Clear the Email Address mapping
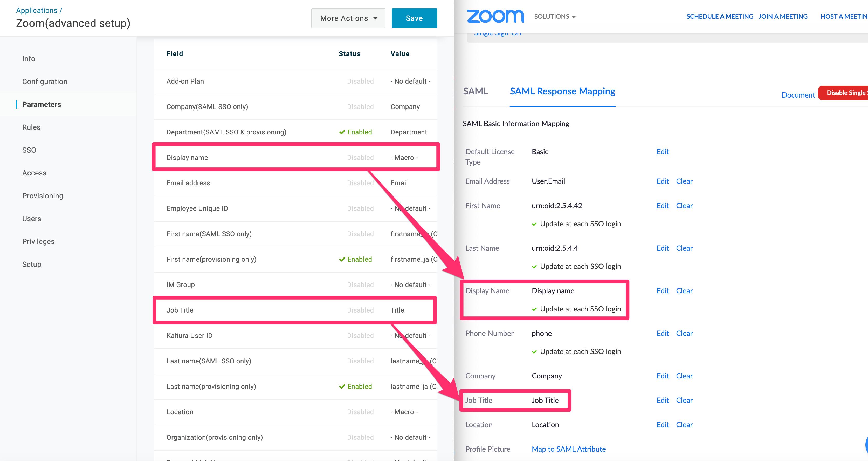868x461 pixels. pos(684,181)
